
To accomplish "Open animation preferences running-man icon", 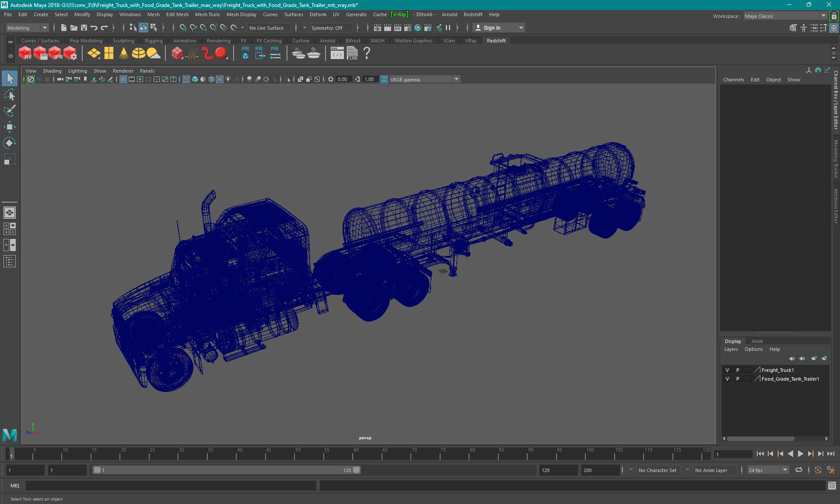I will pyautogui.click(x=831, y=470).
